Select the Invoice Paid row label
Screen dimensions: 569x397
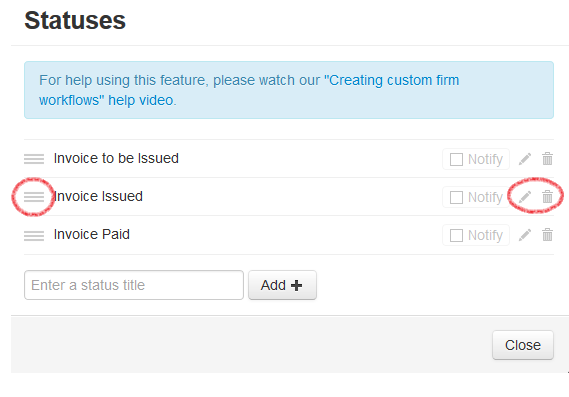click(x=92, y=235)
